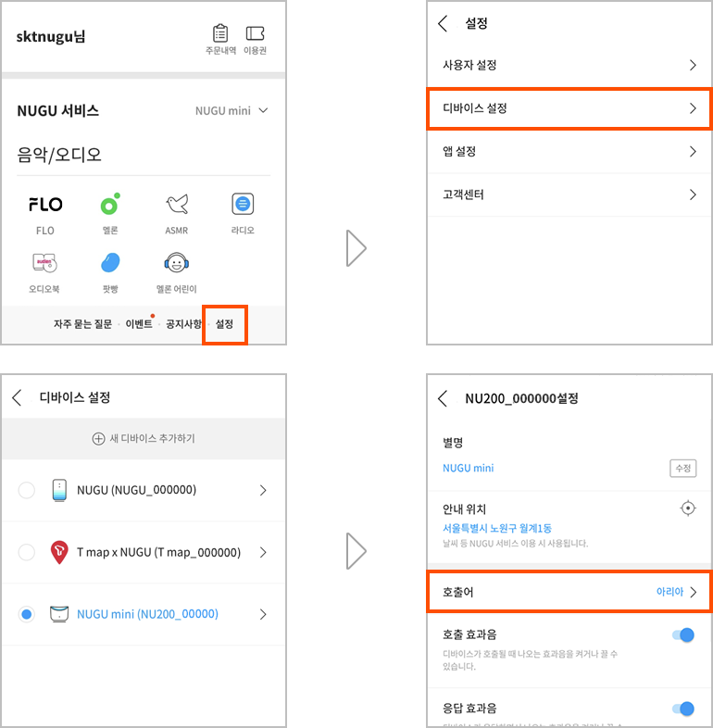Open 공지사항 in the footer
Image resolution: width=713 pixels, height=728 pixels.
pos(183,324)
